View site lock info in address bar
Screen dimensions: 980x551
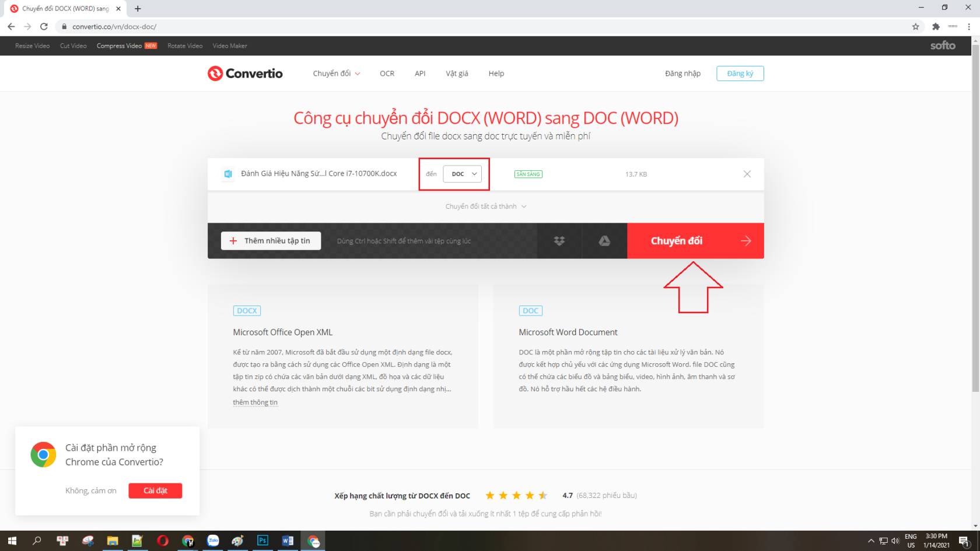65,26
